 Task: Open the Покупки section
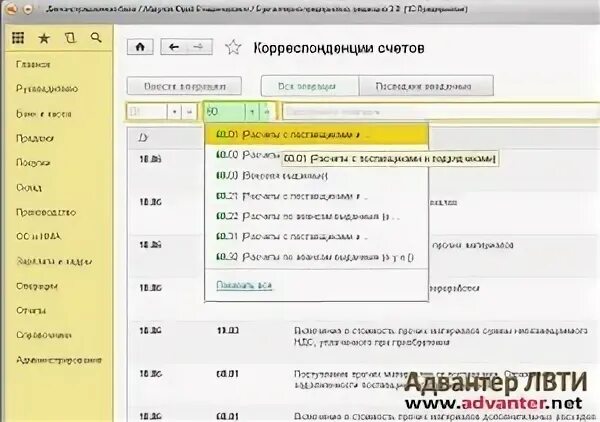click(33, 163)
